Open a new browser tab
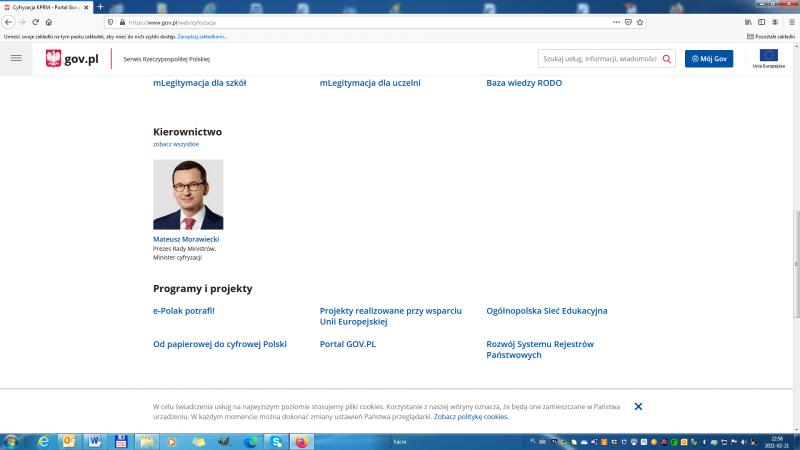This screenshot has height=450, width=800. point(100,7)
